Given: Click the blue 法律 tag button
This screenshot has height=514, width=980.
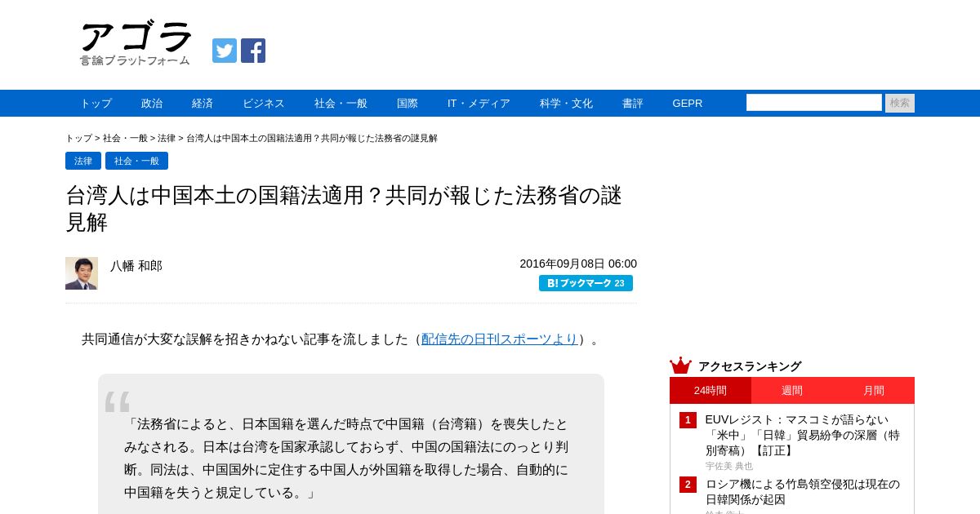Looking at the screenshot, I should (83, 161).
